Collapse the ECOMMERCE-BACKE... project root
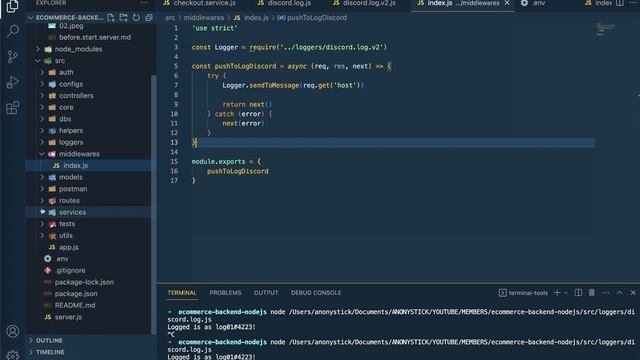This screenshot has height=360, width=640. click(x=65, y=18)
